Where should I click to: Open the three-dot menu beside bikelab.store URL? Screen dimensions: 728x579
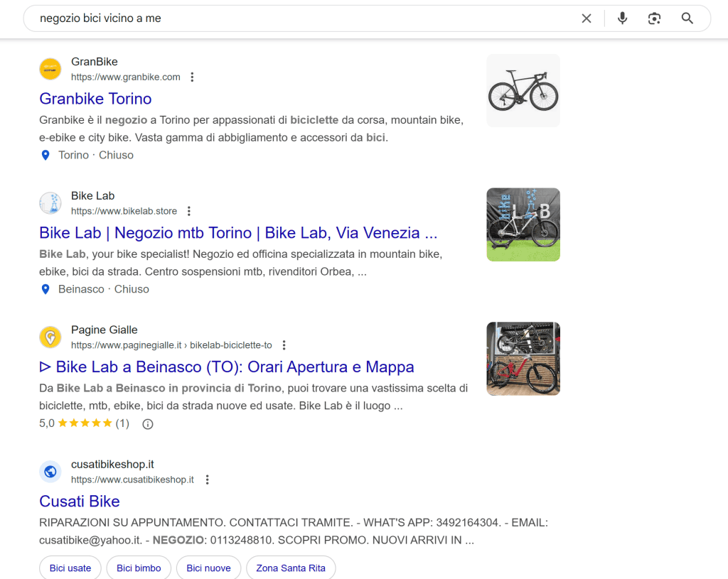[x=189, y=211]
